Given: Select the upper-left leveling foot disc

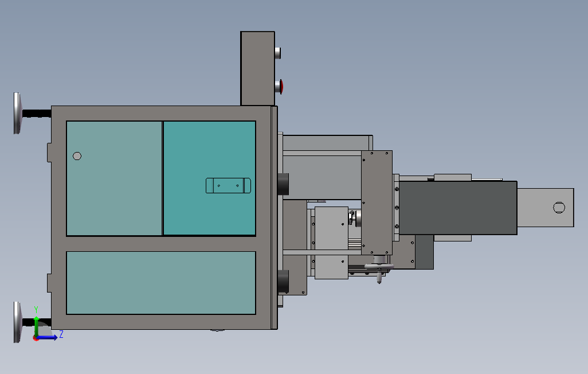Looking at the screenshot, I should coord(17,113).
